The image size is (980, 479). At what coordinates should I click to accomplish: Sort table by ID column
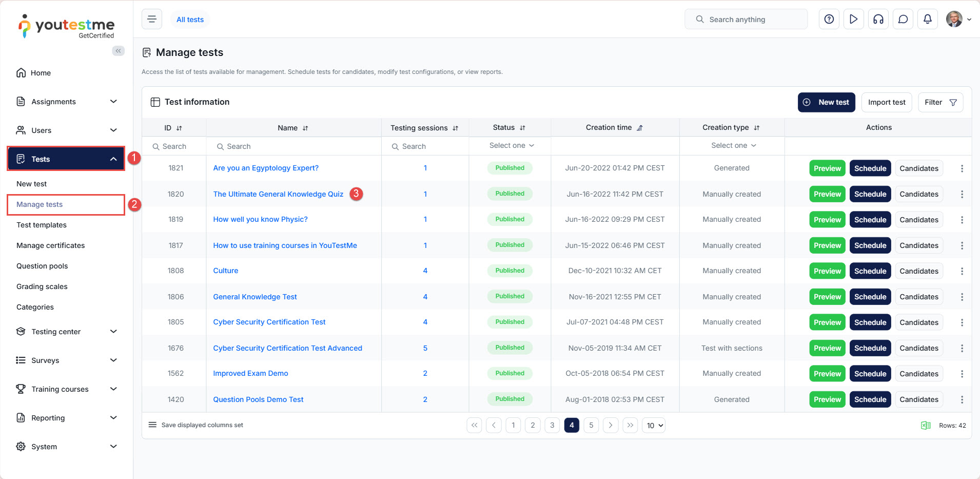tap(179, 128)
